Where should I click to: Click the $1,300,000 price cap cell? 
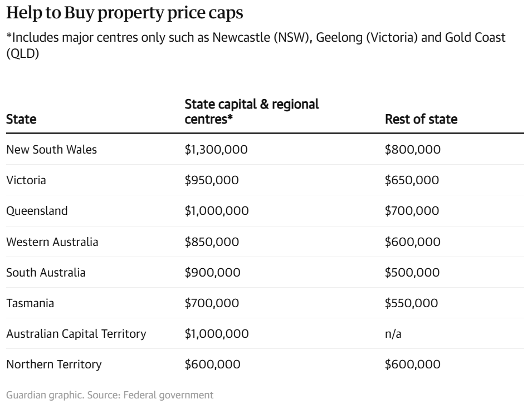point(216,149)
